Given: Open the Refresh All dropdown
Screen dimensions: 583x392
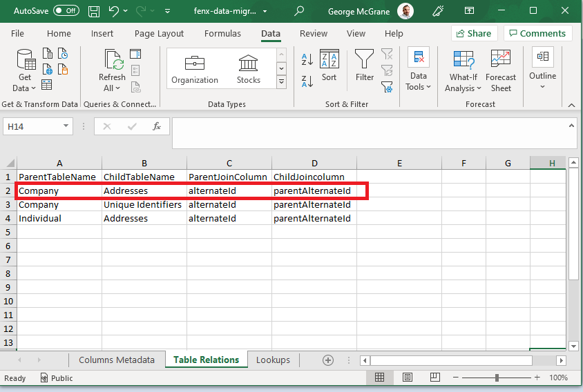Looking at the screenshot, I should 112,88.
